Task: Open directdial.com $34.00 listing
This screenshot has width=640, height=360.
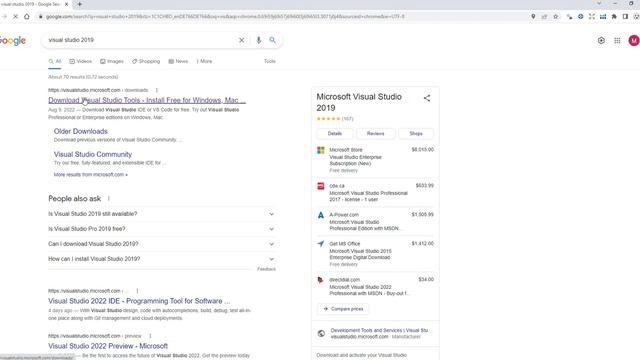Action: (x=375, y=287)
